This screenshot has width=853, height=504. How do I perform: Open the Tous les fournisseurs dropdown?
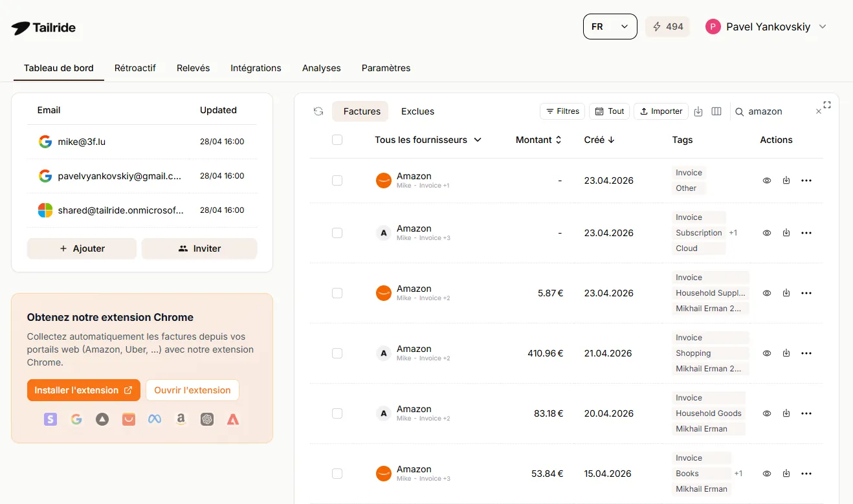point(428,140)
